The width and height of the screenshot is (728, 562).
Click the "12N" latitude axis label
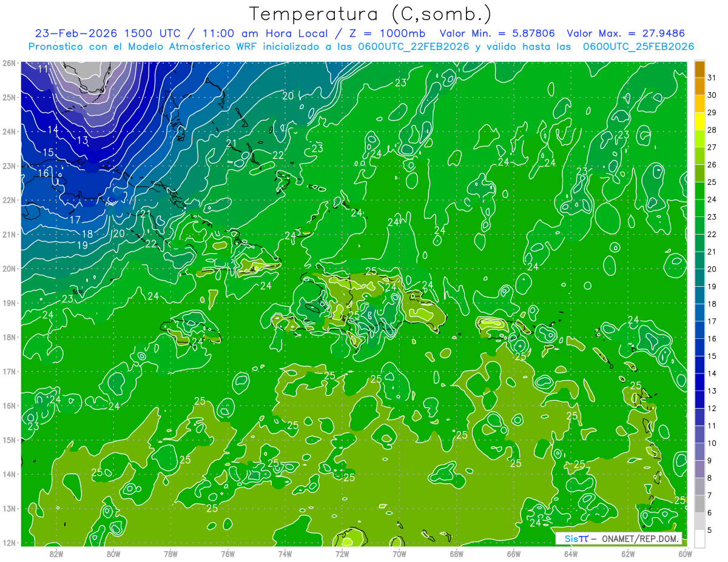click(x=8, y=543)
